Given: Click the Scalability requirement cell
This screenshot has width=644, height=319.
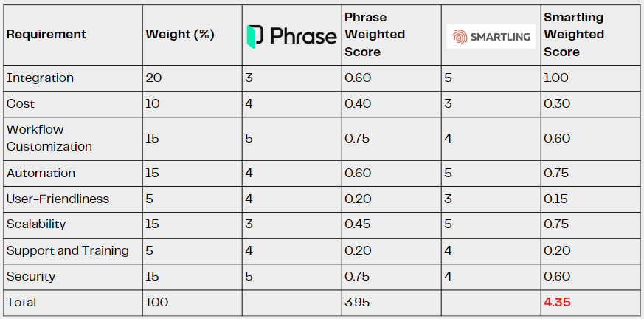Looking at the screenshot, I should pyautogui.click(x=36, y=224).
